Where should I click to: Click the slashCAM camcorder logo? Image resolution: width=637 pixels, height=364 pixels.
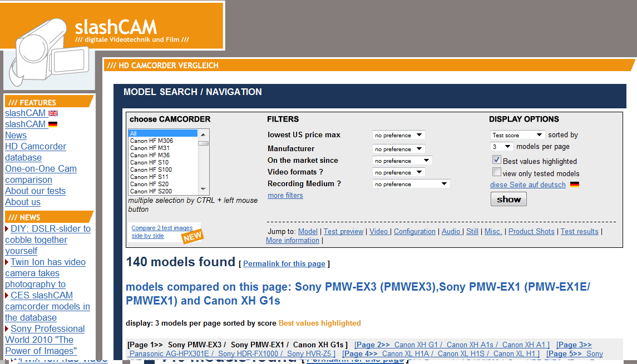(x=49, y=52)
